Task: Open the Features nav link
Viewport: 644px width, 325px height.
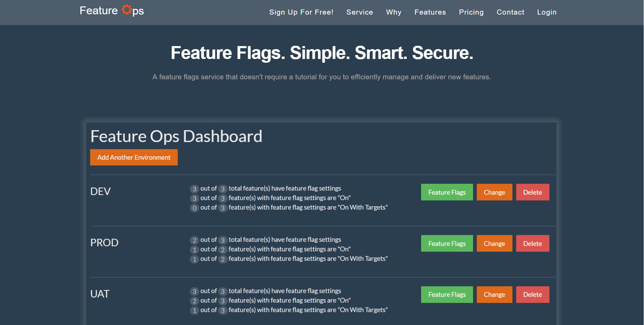Action: [x=430, y=12]
